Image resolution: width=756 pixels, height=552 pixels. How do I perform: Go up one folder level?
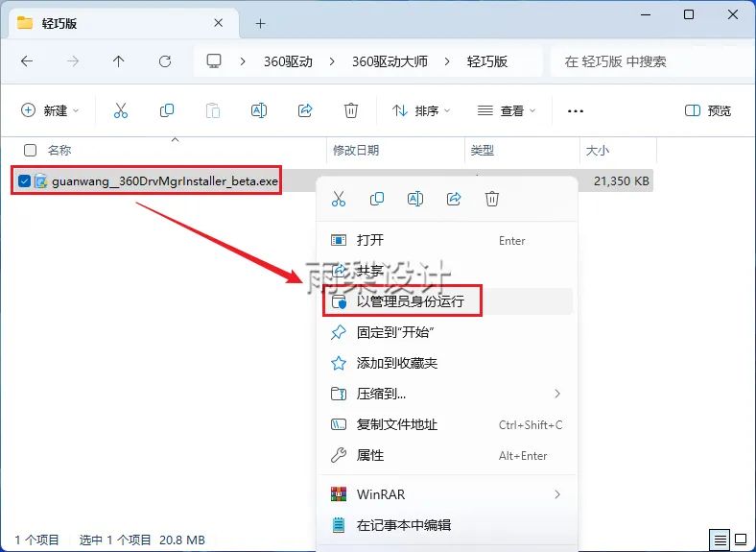(x=119, y=61)
